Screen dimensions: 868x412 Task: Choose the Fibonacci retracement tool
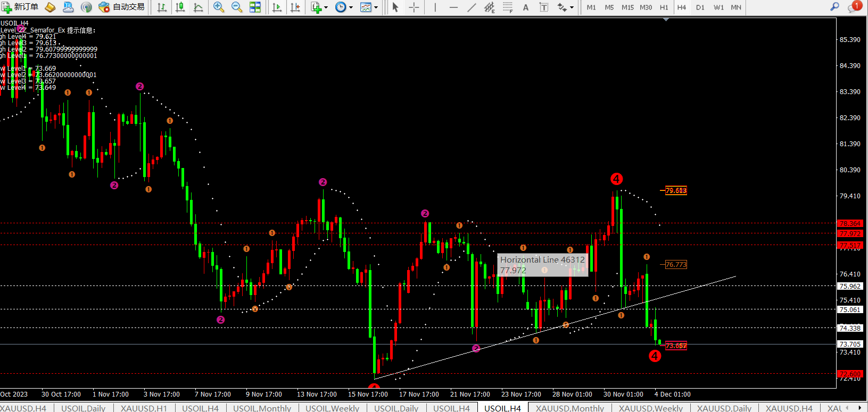[508, 7]
